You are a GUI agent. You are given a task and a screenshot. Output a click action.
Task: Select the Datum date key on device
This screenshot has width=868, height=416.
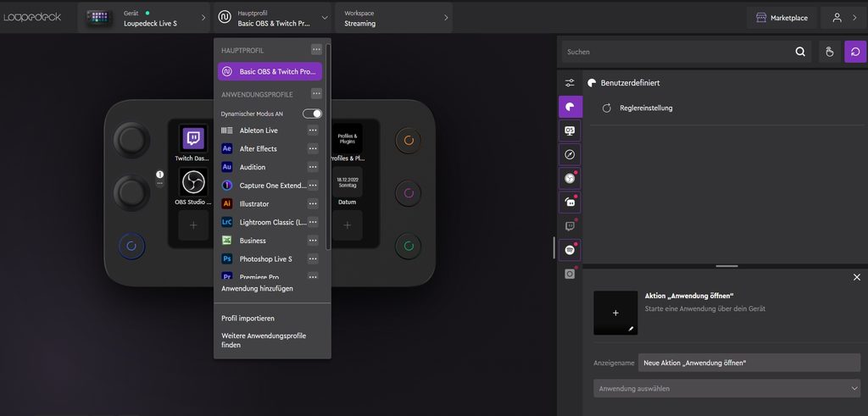click(x=347, y=182)
